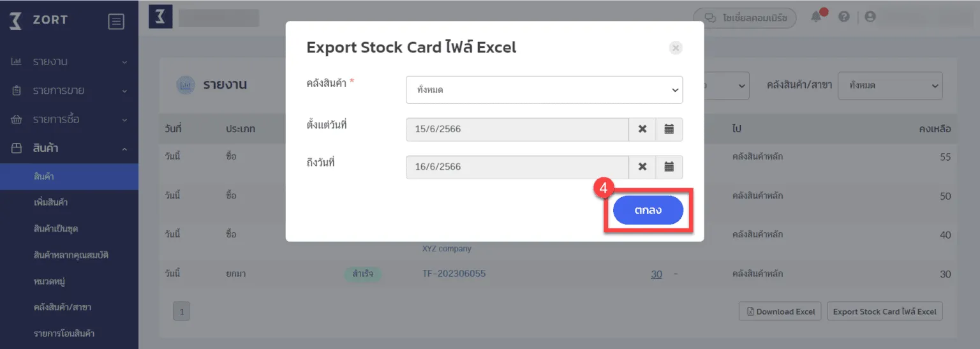Screen dimensions: 980x349
Task: Toggle the sidebar collapse menu icon
Action: click(116, 22)
